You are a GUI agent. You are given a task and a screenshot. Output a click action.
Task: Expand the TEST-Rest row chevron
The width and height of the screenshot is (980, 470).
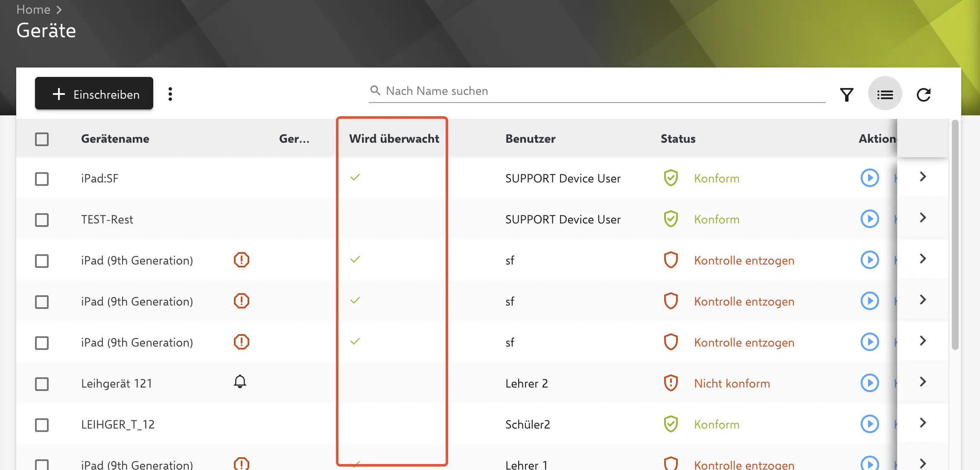pyautogui.click(x=923, y=218)
